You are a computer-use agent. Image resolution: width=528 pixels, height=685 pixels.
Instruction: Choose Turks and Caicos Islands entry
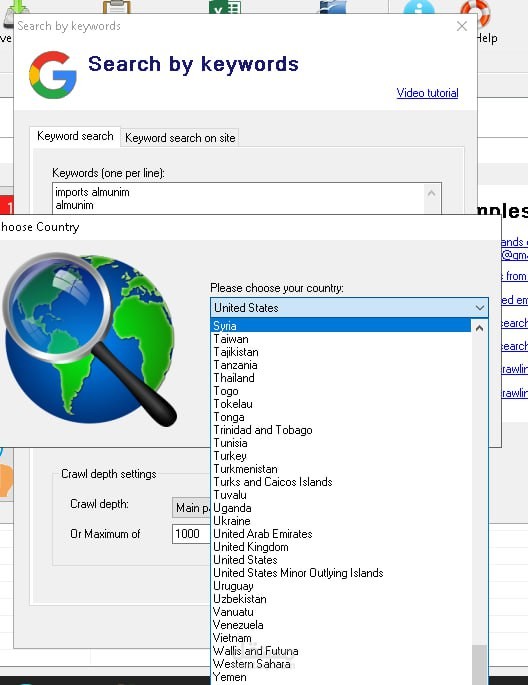pos(341,482)
